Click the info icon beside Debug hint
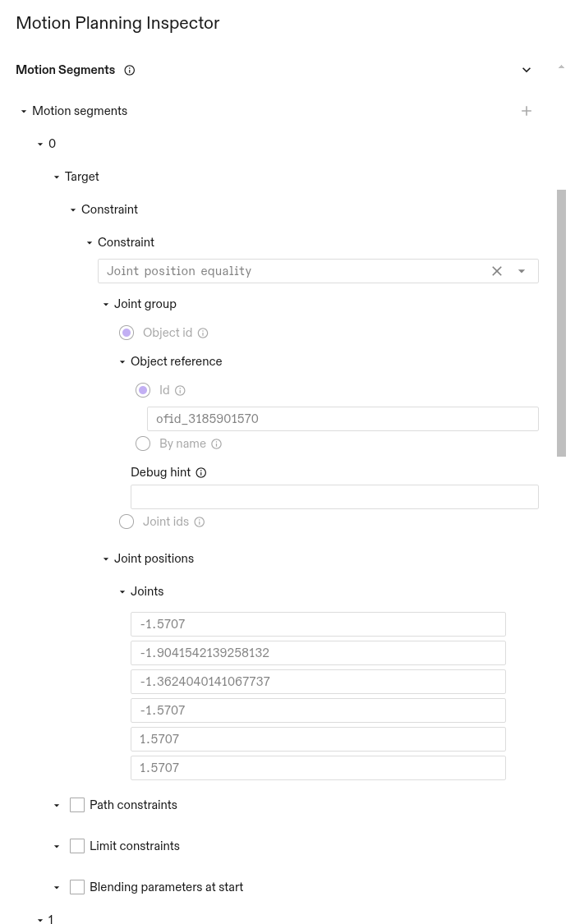The width and height of the screenshot is (575, 924). [x=200, y=472]
